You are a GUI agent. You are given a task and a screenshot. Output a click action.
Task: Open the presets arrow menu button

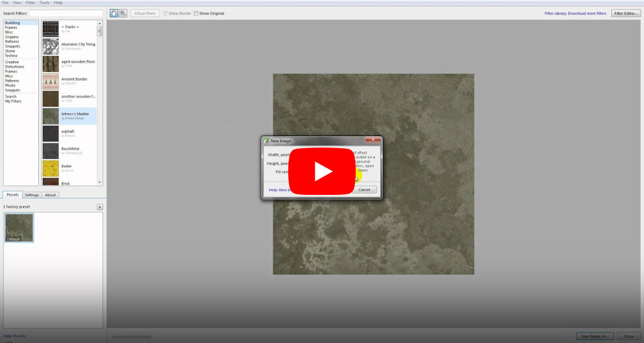pyautogui.click(x=100, y=207)
